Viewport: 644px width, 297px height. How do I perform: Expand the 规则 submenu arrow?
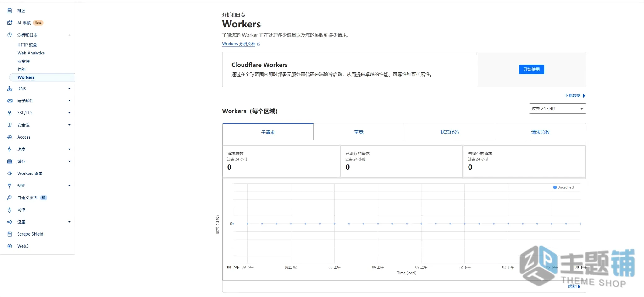[69, 186]
